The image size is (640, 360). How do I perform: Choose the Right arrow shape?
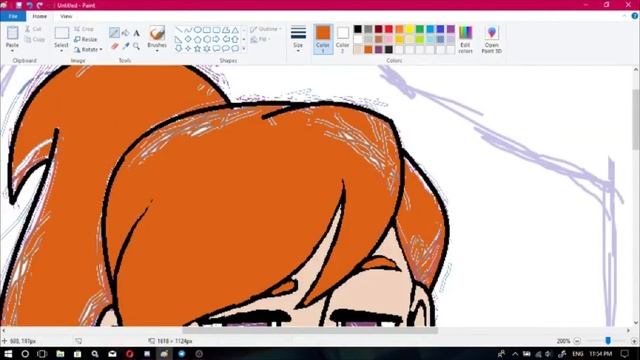(216, 39)
